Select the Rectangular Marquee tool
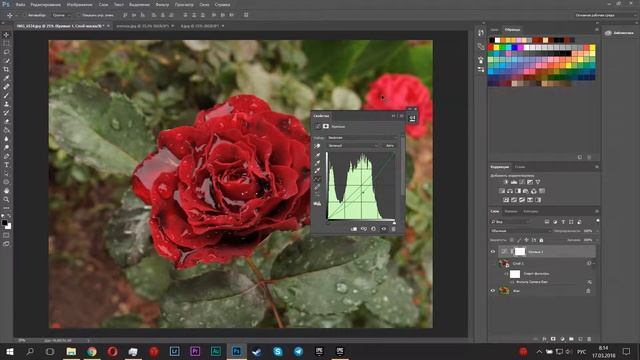 6,43
